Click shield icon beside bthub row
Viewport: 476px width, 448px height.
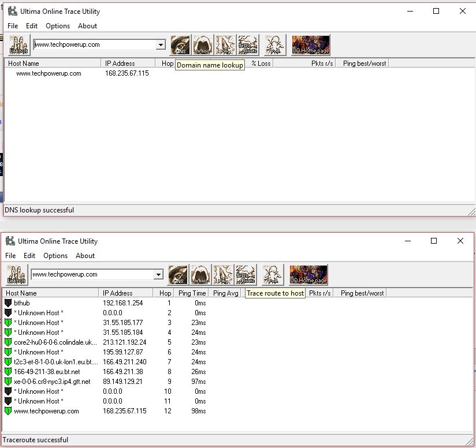tap(8, 303)
